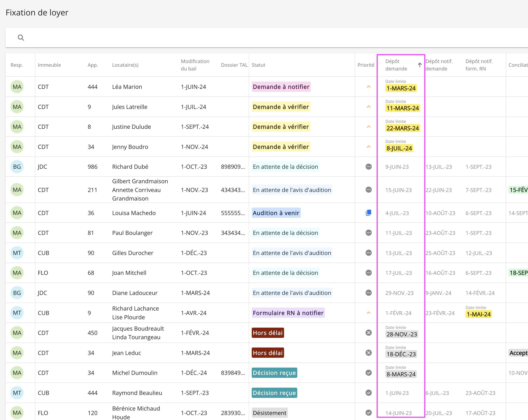Click the search magnifier icon

click(21, 38)
